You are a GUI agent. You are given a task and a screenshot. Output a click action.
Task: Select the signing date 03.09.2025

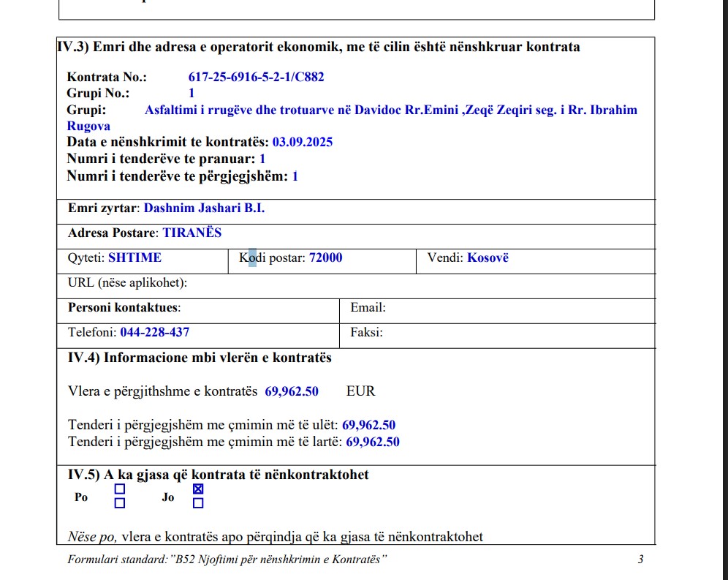point(303,142)
